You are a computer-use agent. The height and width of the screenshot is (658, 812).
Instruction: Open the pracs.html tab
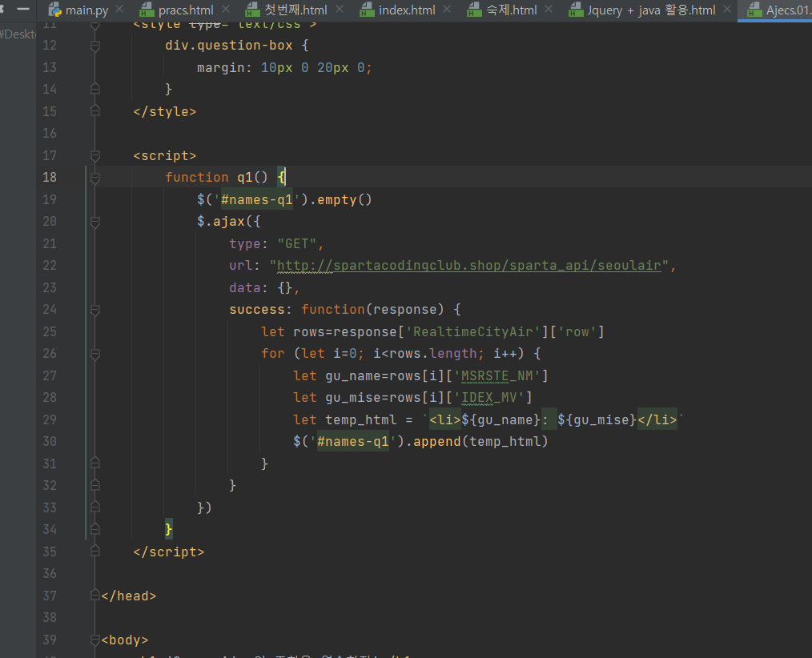(x=185, y=10)
